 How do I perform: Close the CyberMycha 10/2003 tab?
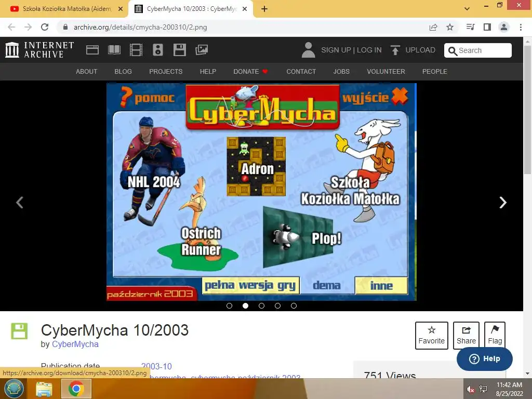pos(245,9)
